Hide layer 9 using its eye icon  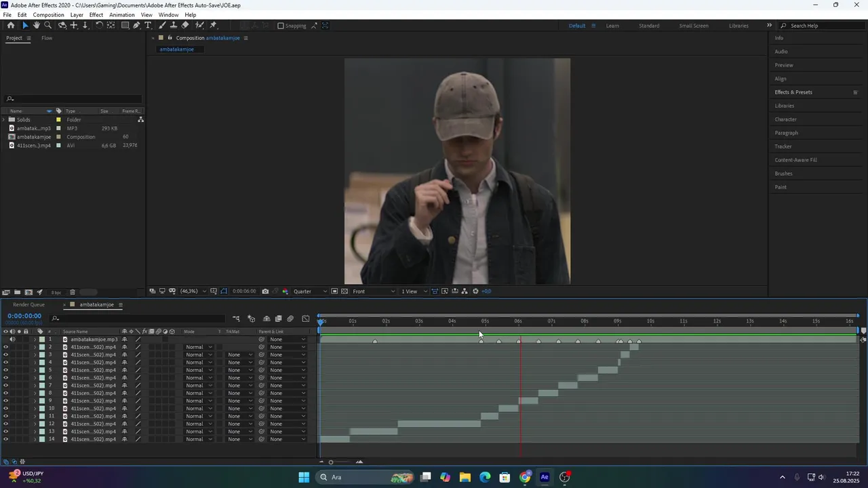[5, 401]
